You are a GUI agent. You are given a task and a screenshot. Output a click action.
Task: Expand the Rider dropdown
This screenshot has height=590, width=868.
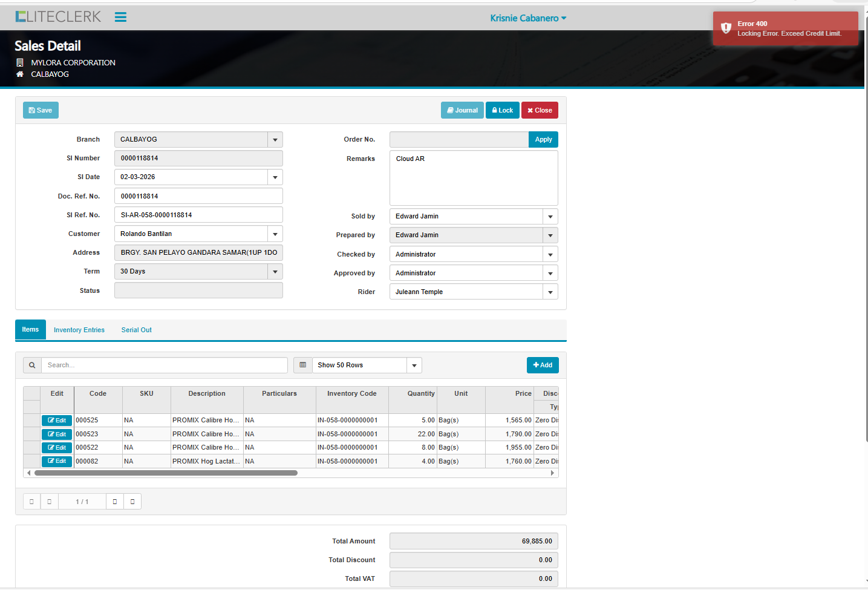click(550, 292)
